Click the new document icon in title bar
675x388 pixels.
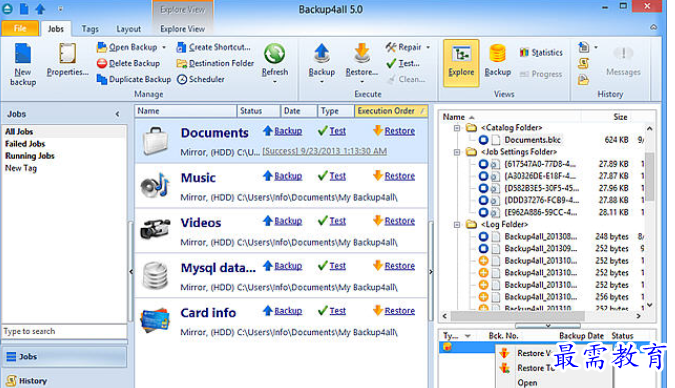(x=25, y=9)
